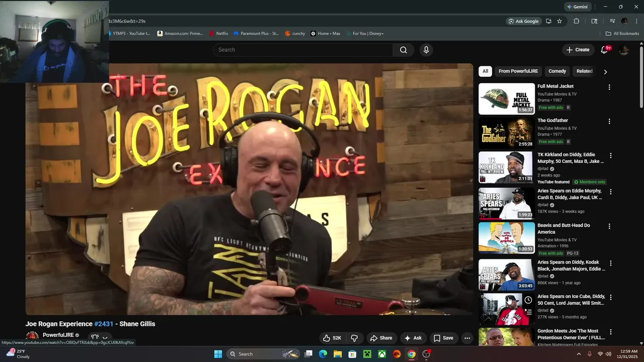Open All Bookmarks folder
Viewport: 644px width, 362px height.
(622, 34)
